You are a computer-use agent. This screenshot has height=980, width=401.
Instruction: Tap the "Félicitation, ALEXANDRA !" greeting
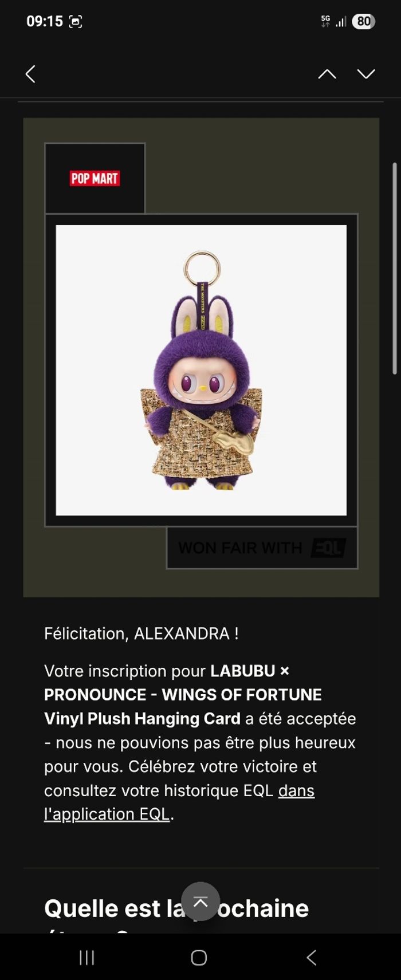(141, 633)
